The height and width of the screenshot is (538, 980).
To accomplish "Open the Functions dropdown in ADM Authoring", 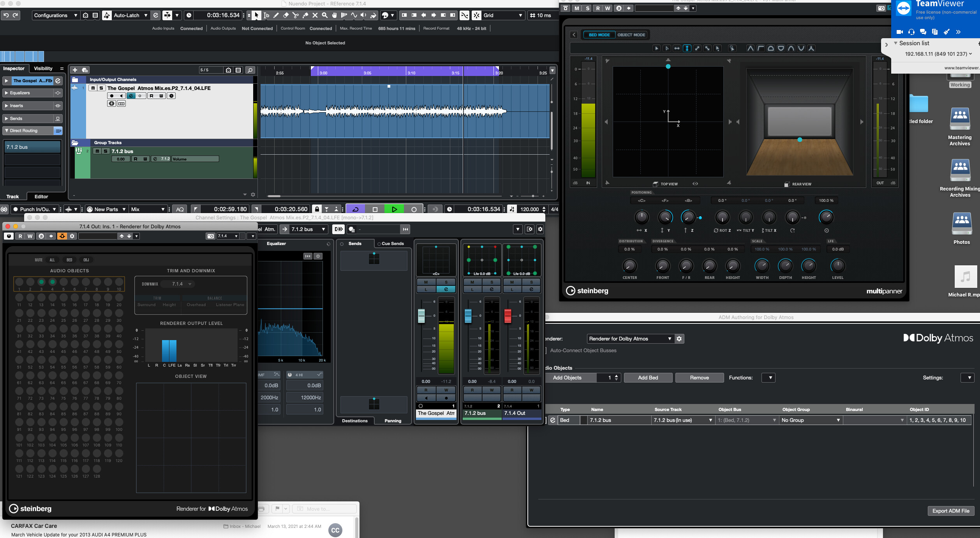I will click(x=768, y=377).
